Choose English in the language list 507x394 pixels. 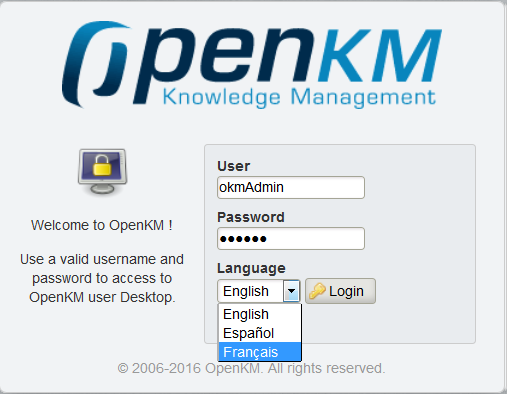260,314
